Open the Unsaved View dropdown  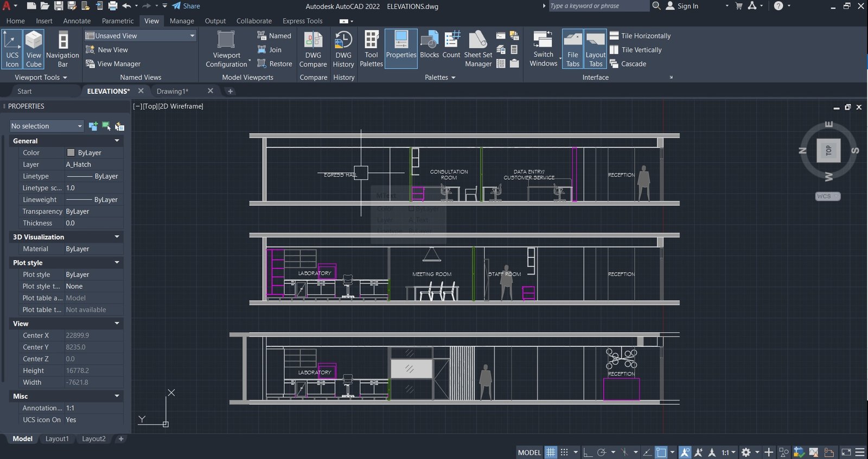point(140,36)
